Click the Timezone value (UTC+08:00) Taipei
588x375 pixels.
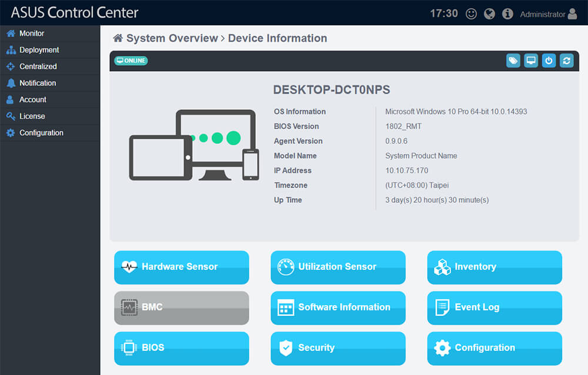417,185
